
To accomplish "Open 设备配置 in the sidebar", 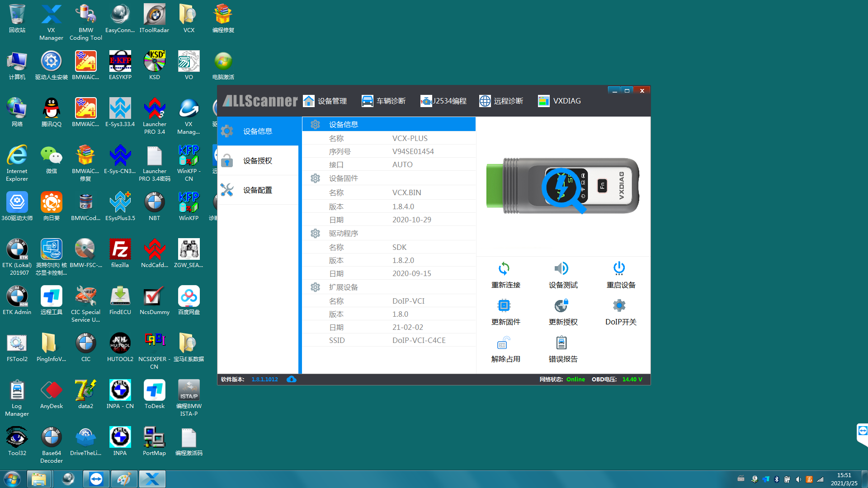I will click(258, 190).
